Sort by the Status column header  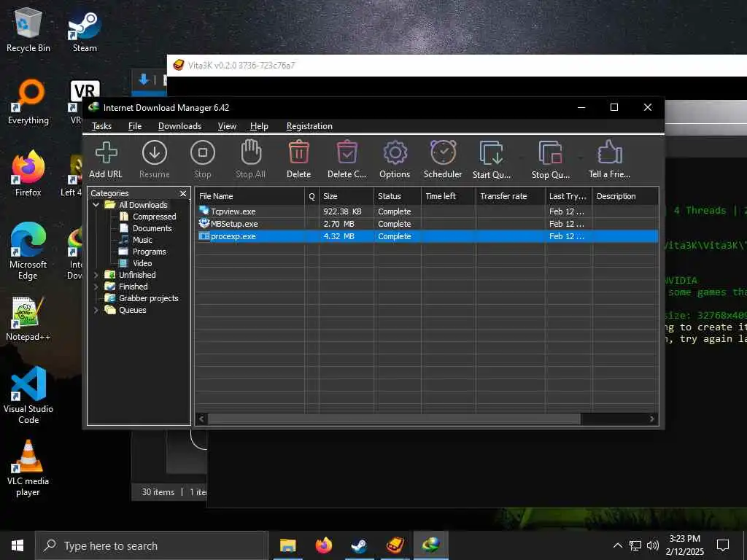398,196
